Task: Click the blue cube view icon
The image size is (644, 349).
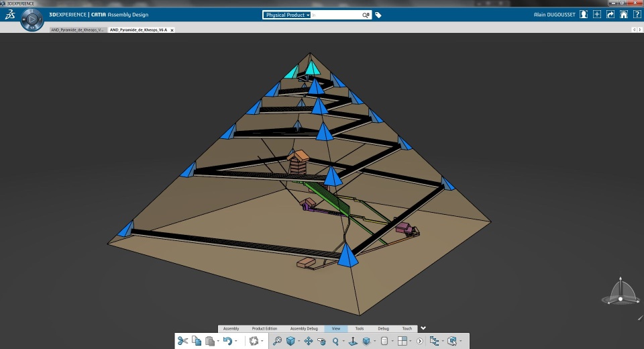Action: click(290, 341)
